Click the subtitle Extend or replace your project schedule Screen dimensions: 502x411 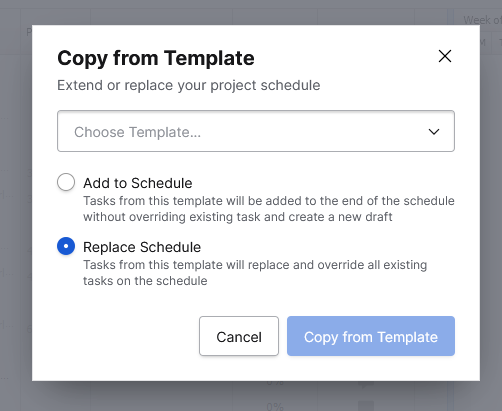(189, 85)
